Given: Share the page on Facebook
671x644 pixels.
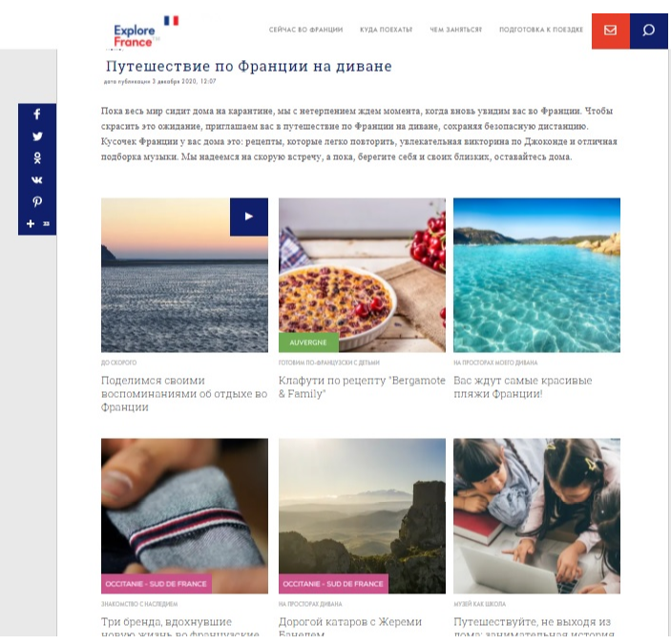Looking at the screenshot, I should 37,114.
